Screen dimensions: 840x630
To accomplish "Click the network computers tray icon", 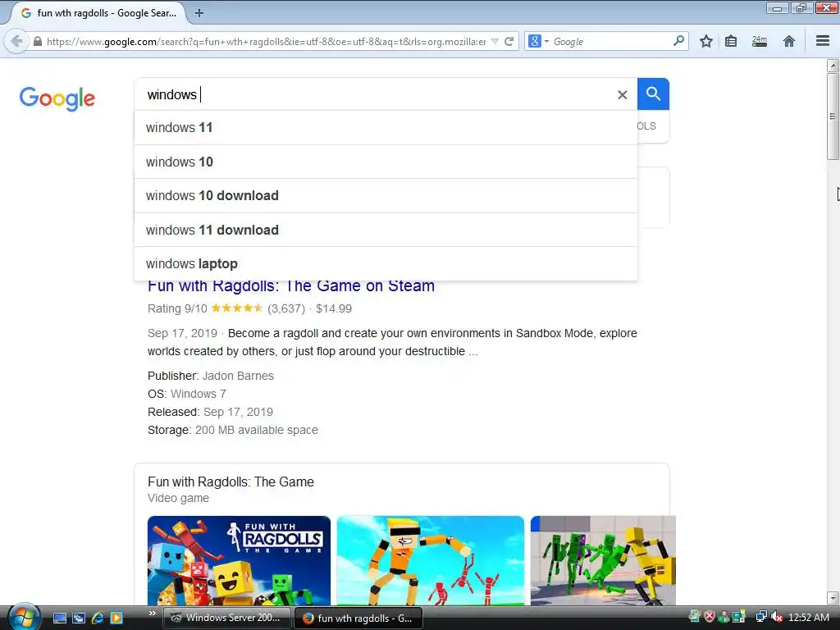I will [760, 617].
